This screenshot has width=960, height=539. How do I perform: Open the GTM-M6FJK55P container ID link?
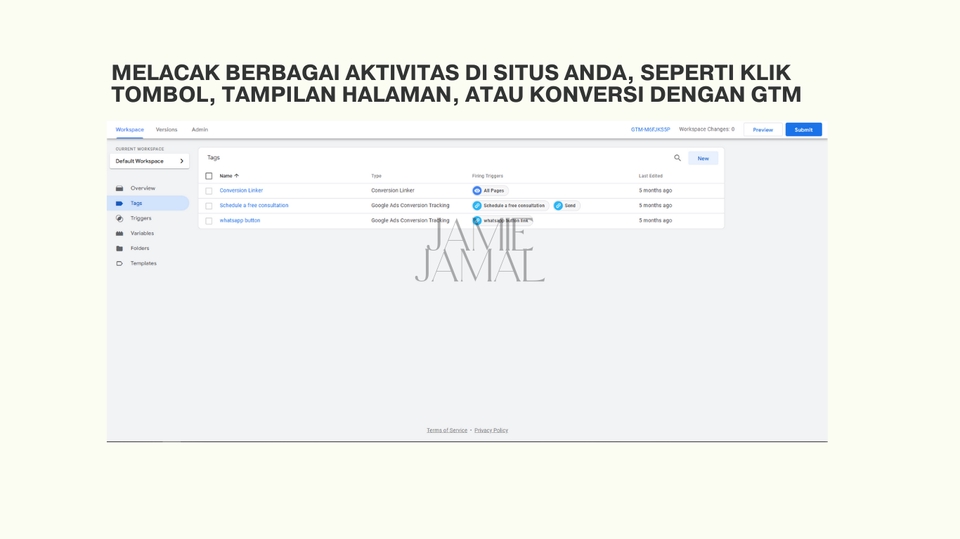point(650,130)
